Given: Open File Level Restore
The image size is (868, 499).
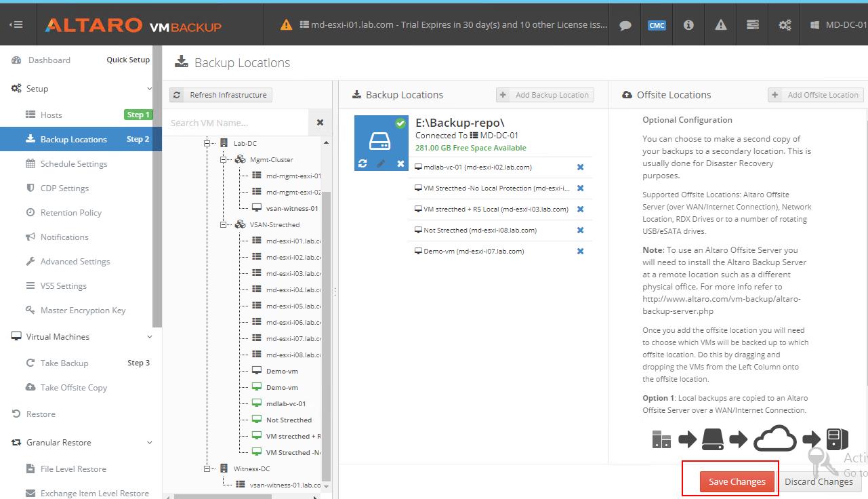Looking at the screenshot, I should [73, 469].
